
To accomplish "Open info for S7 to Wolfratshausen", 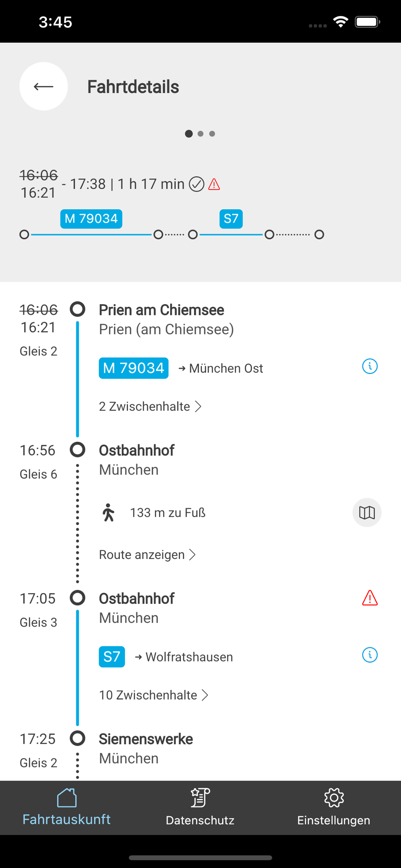I will 370,655.
